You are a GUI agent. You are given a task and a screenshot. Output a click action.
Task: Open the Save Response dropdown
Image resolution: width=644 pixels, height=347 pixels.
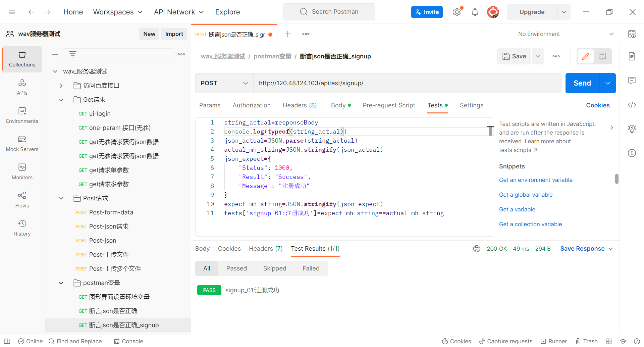tap(587, 249)
